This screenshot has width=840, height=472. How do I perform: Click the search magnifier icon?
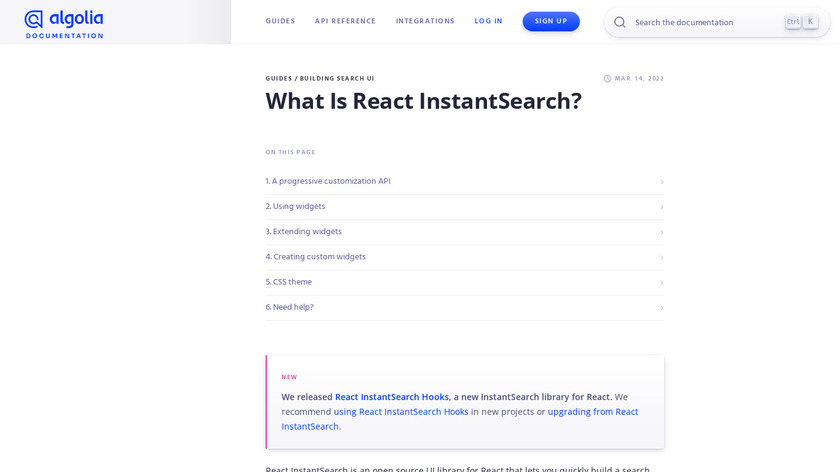619,22
